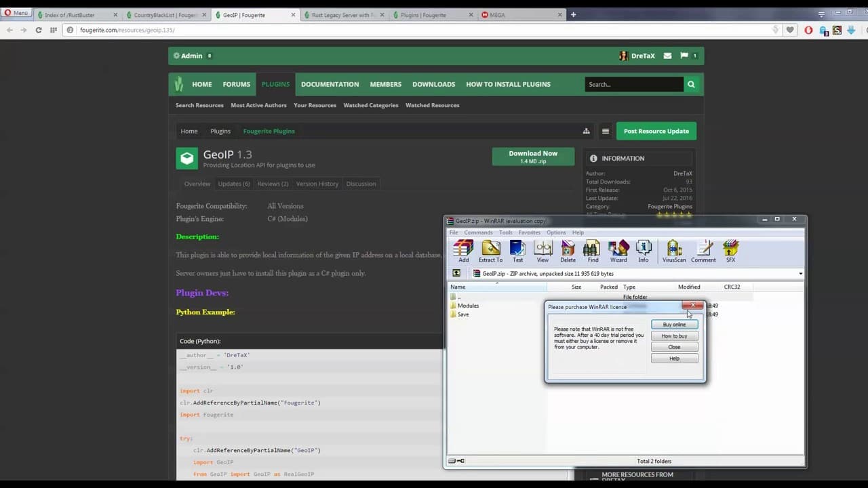868x488 pixels.
Task: Select the Save folder in WinRAR
Action: click(x=463, y=314)
